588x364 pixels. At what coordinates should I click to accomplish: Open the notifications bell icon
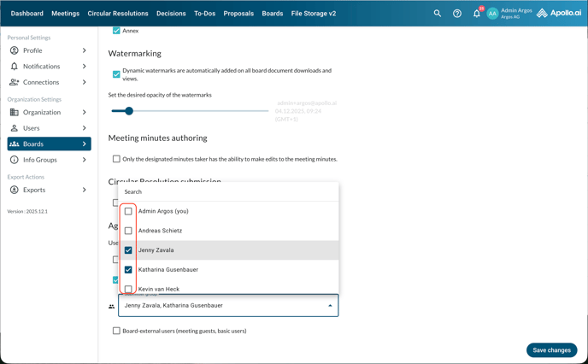click(477, 14)
